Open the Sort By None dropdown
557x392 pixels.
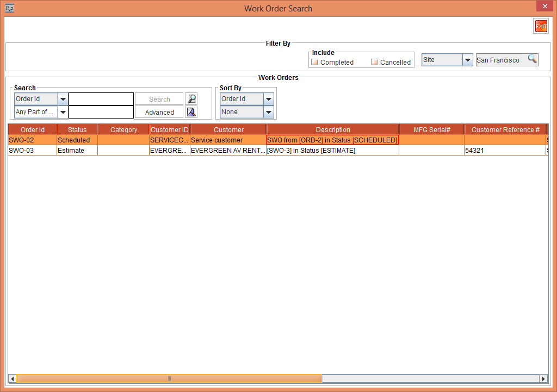click(268, 111)
